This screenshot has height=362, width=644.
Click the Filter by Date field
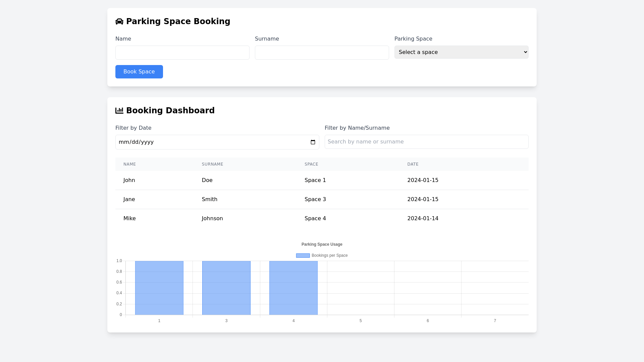(x=211, y=142)
